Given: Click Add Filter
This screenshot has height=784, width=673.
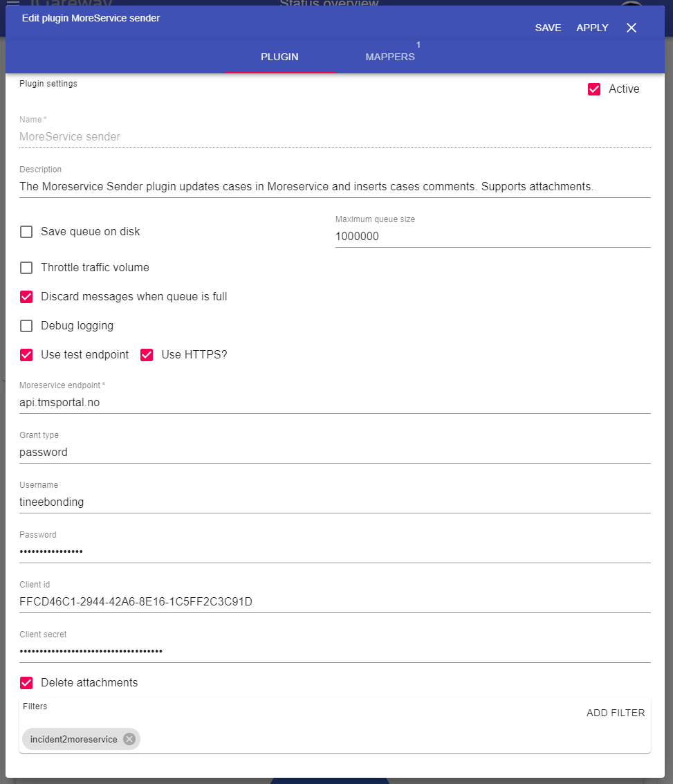Looking at the screenshot, I should click(x=616, y=713).
